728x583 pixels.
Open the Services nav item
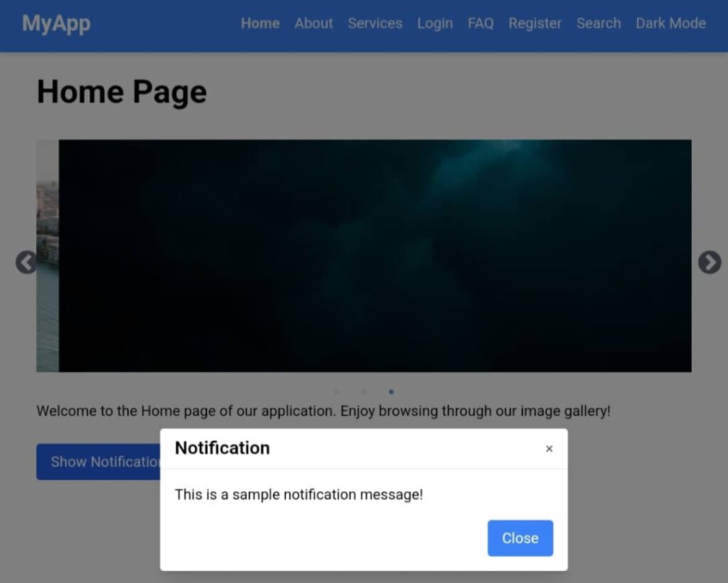[375, 23]
